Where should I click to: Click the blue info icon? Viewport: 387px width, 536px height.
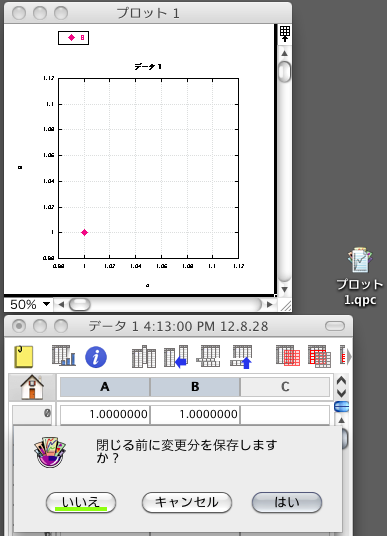96,357
